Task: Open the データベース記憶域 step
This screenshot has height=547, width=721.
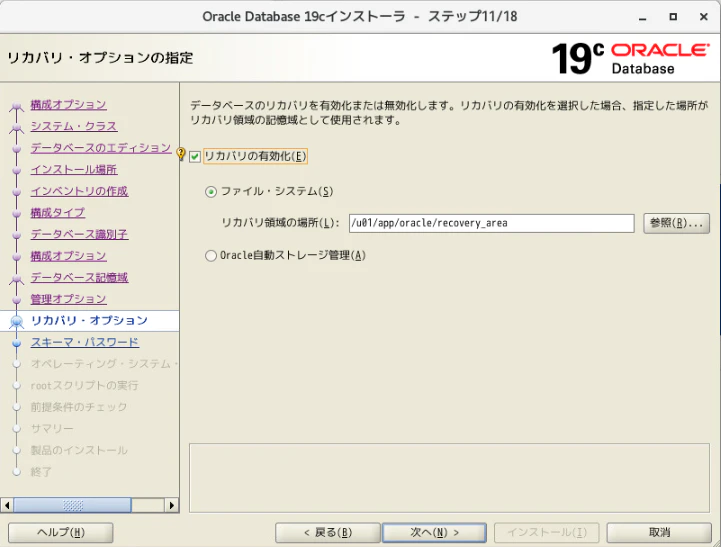Action: point(79,278)
